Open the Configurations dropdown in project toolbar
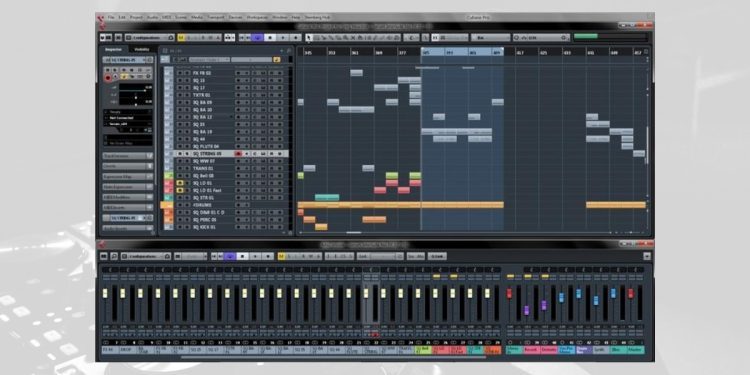 (150, 37)
